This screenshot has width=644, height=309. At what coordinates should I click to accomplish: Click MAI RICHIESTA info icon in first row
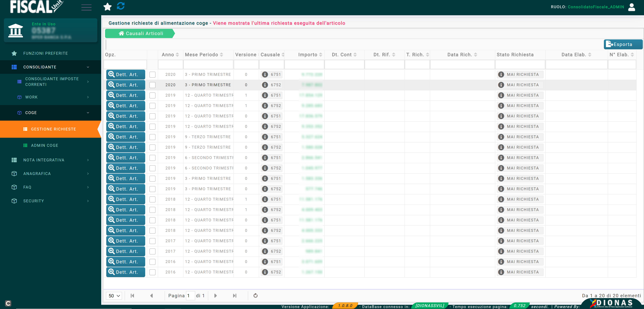pyautogui.click(x=501, y=74)
